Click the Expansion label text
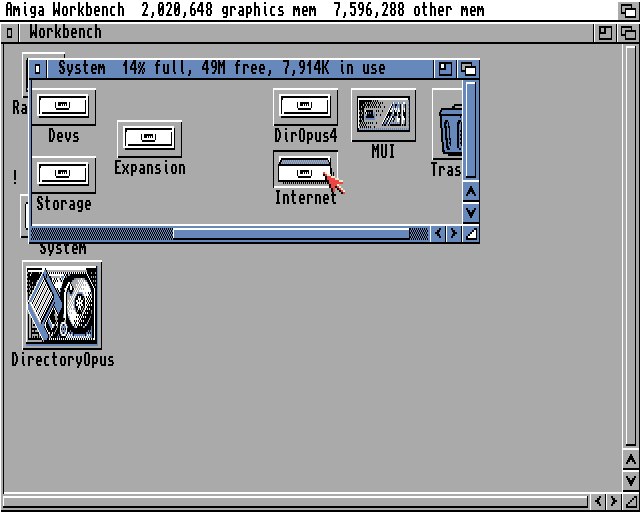Viewport: 640px width, 512px height. click(x=149, y=168)
